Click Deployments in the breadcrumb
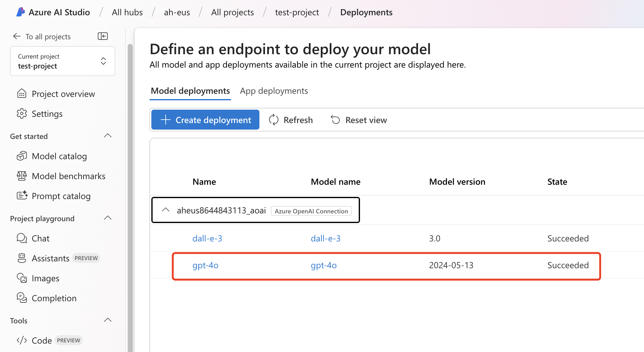Viewport: 644px width, 352px height. point(366,12)
